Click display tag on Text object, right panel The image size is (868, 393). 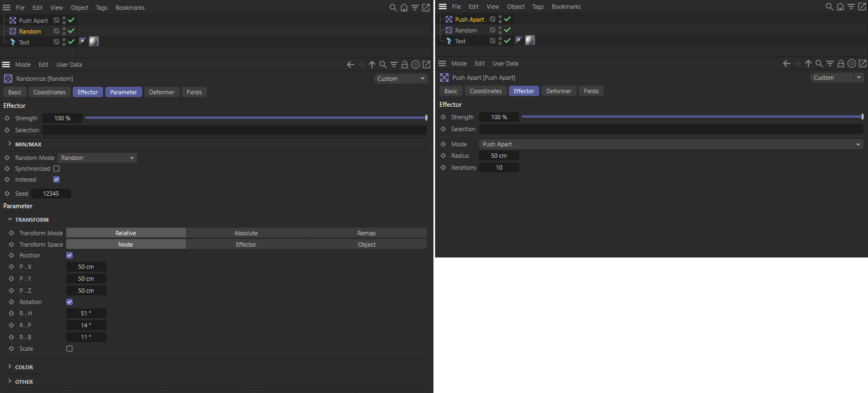tap(519, 40)
